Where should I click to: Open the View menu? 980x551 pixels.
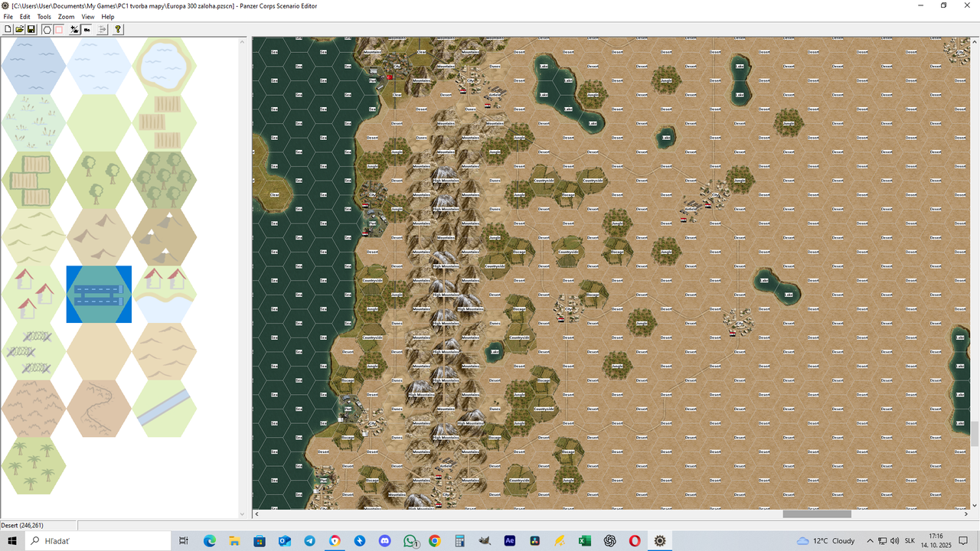click(x=88, y=17)
